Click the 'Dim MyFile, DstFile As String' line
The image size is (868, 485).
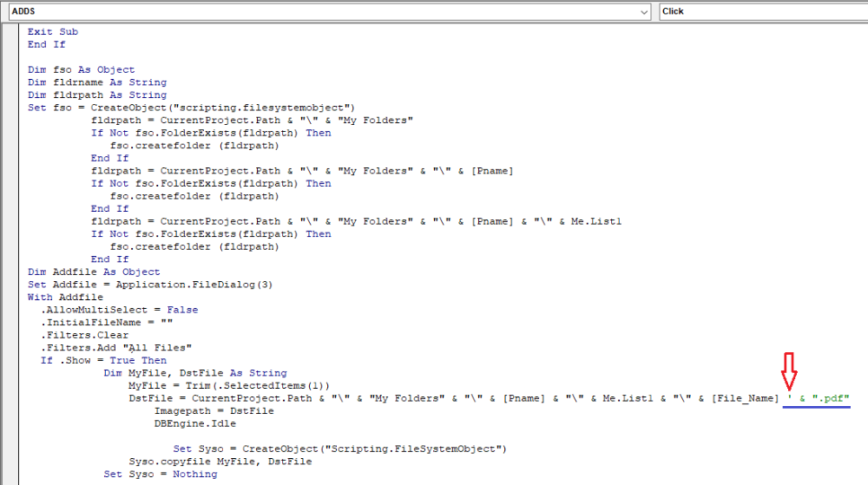[x=194, y=373]
